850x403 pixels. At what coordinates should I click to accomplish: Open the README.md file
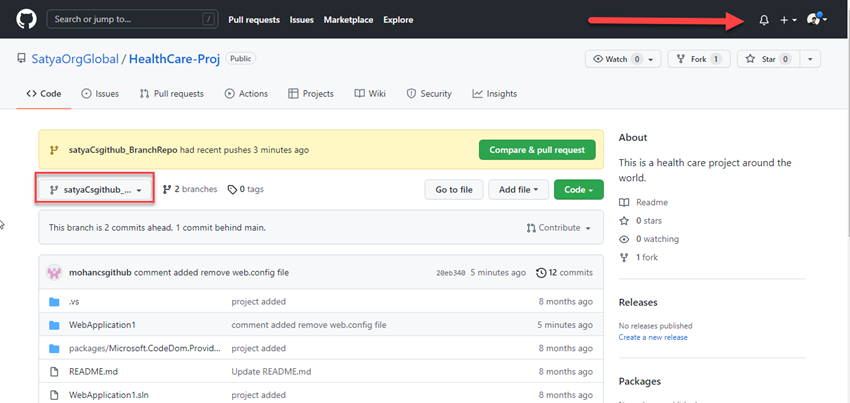(91, 372)
